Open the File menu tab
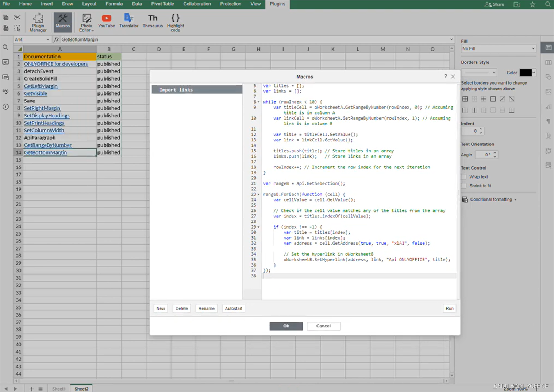This screenshot has width=554, height=392. (6, 4)
